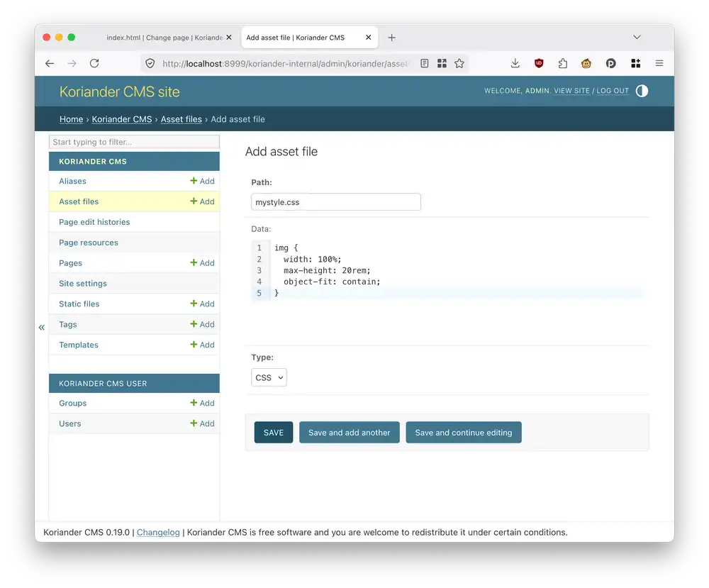Open Site settings in the sidebar
This screenshot has height=588, width=709.
pos(83,284)
